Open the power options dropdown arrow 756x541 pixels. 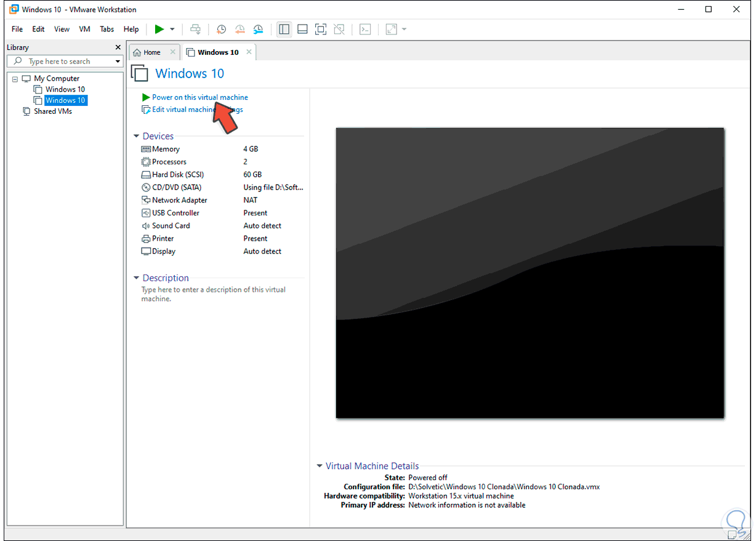click(x=172, y=29)
